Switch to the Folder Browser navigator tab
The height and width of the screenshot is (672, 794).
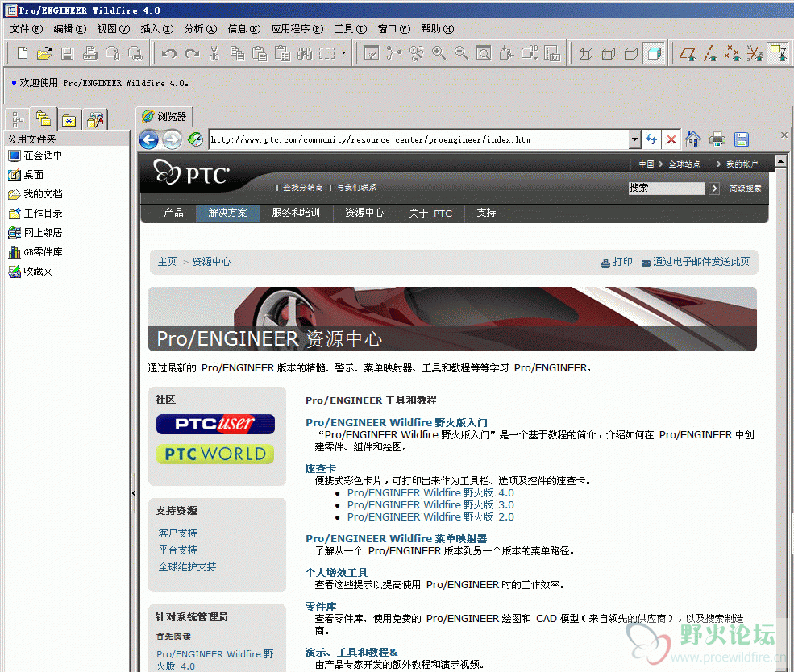(x=44, y=119)
